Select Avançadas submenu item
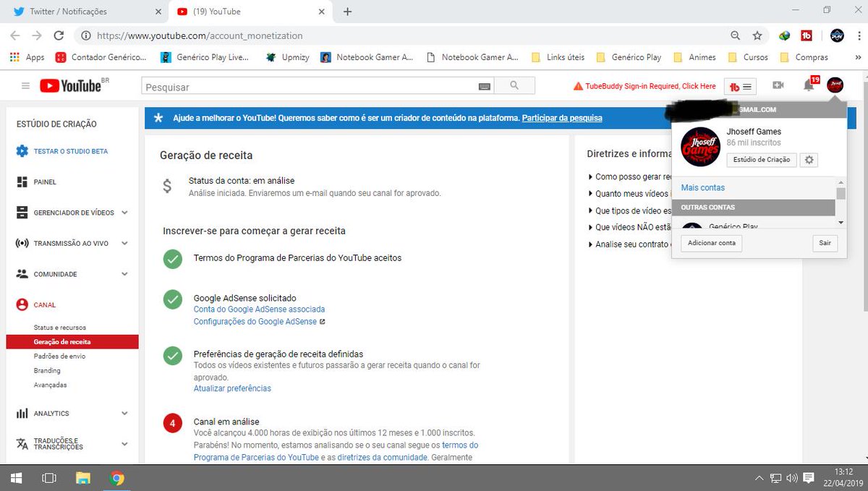 [50, 385]
